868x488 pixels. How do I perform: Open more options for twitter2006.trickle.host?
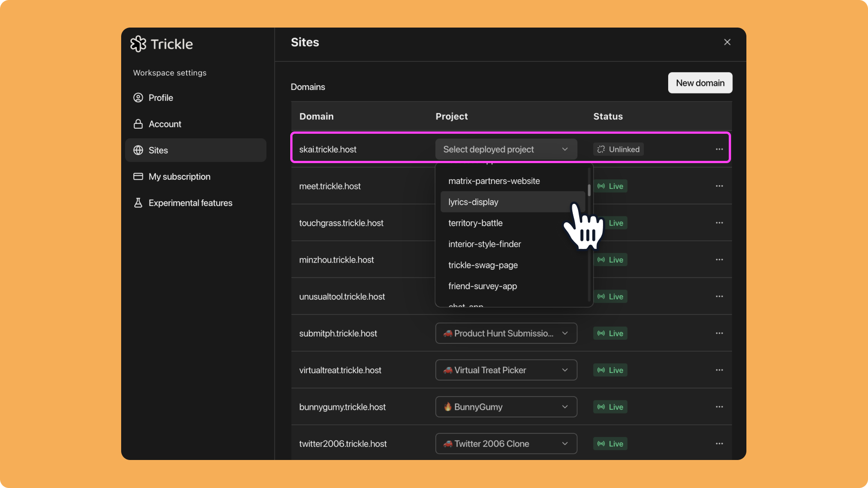[x=719, y=444]
